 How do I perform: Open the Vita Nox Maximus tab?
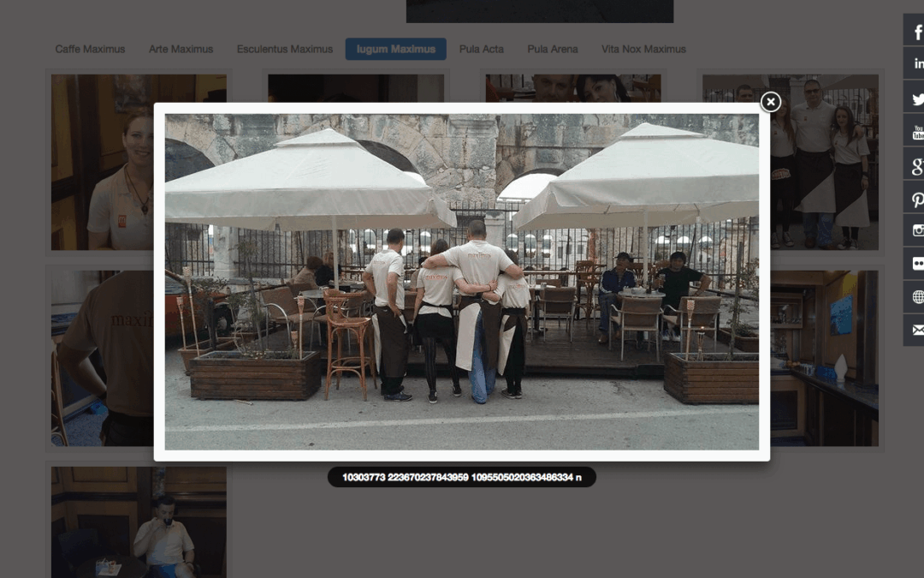click(x=643, y=49)
